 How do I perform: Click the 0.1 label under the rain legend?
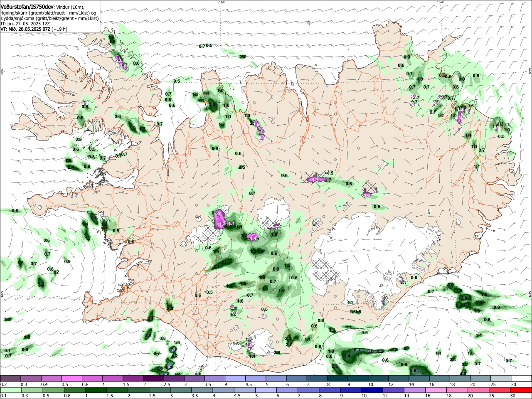(3, 396)
